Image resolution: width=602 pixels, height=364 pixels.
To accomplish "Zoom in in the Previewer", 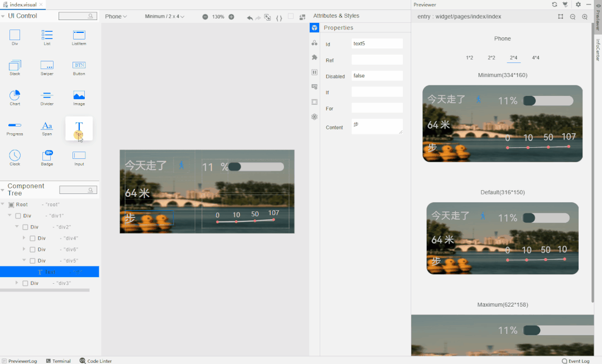I will click(x=585, y=17).
